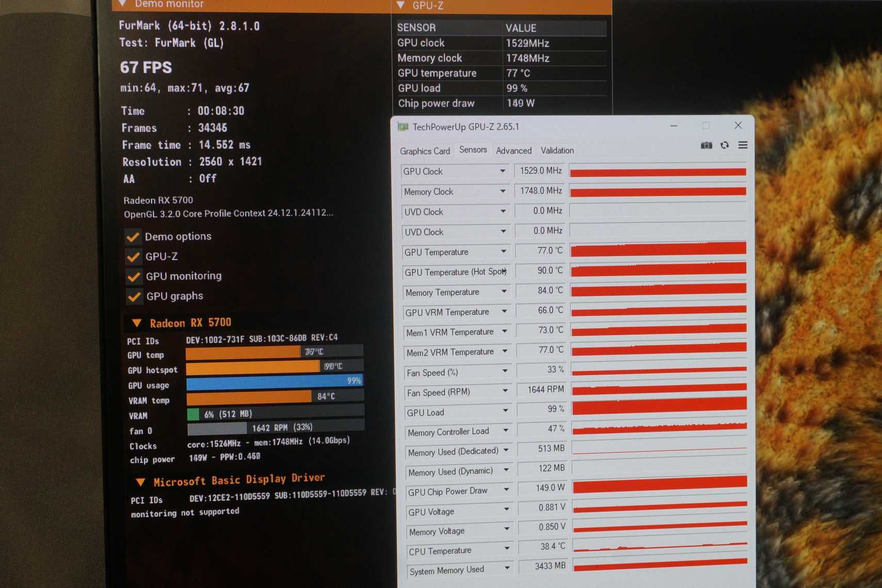
Task: Open the GPU VRM Temperature dropdown
Action: [504, 311]
